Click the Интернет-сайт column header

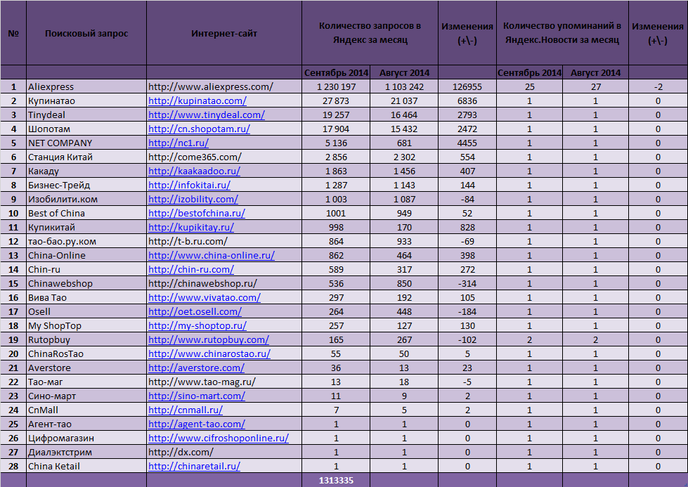[224, 33]
